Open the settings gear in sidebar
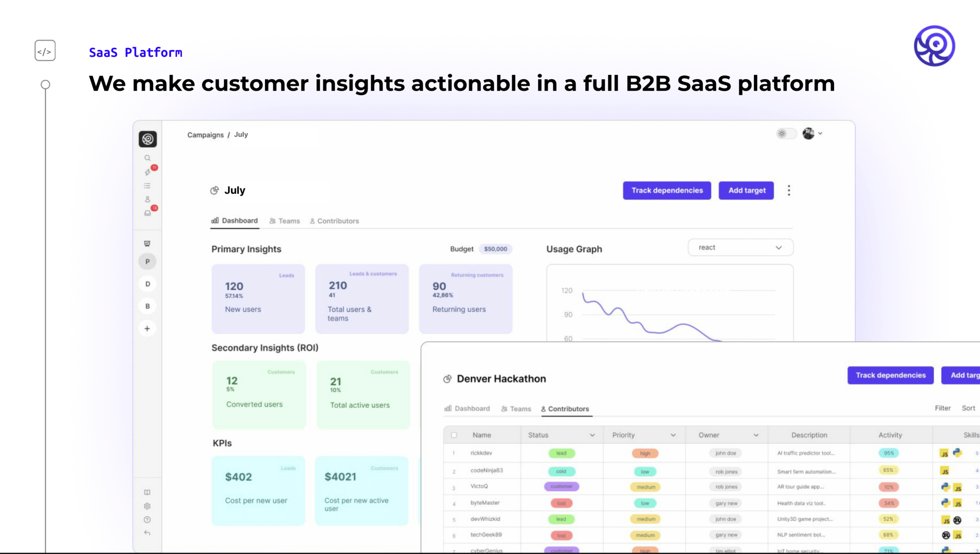This screenshot has width=980, height=554. coord(147,506)
